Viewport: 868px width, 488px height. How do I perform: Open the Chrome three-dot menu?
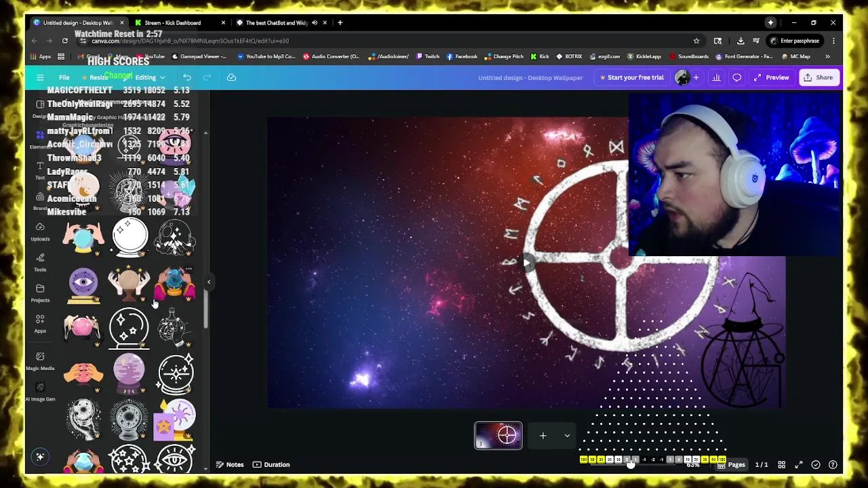click(833, 41)
